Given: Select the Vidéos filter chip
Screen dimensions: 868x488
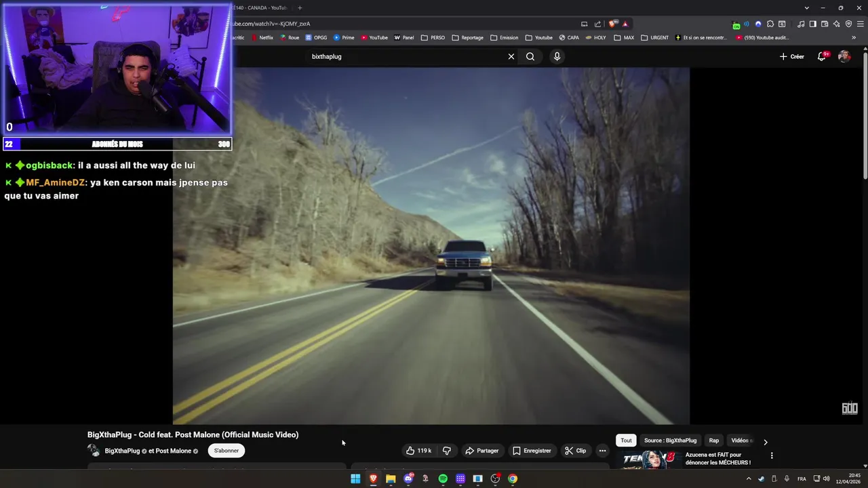Looking at the screenshot, I should point(741,441).
